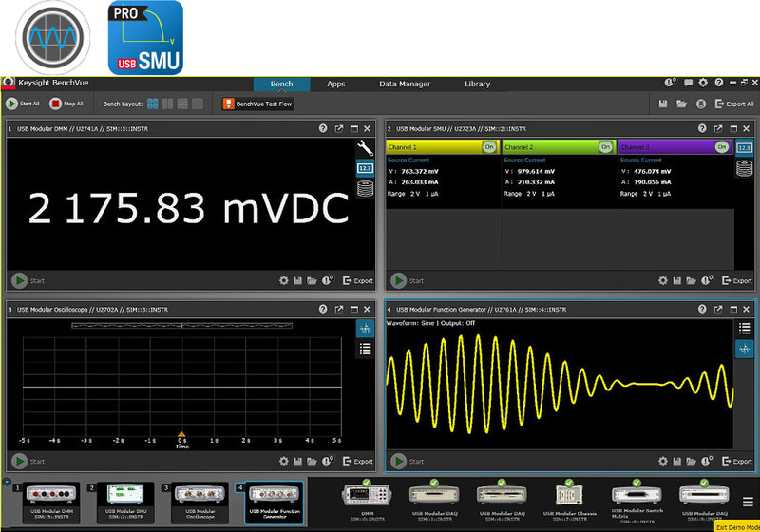The width and height of the screenshot is (760, 532).
Task: Export data from the DMM panel
Action: 358,280
